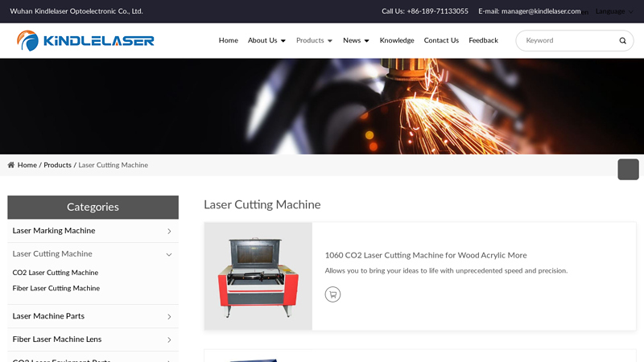This screenshot has height=362, width=644.
Task: Click the Wuhan Kindlelaser Optoelectronic company name
Action: pos(76,11)
